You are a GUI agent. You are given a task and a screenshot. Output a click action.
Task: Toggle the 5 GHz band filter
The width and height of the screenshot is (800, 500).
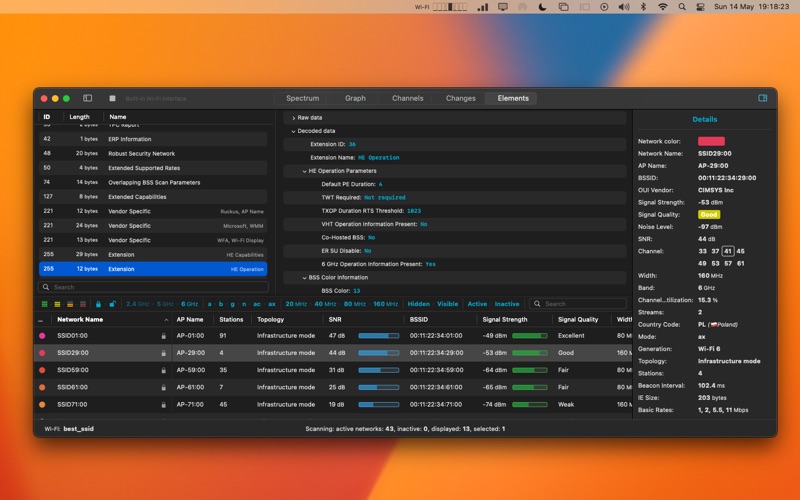point(165,304)
